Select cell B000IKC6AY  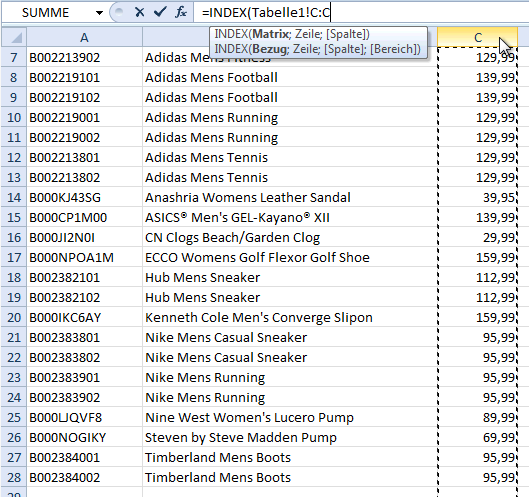point(84,317)
